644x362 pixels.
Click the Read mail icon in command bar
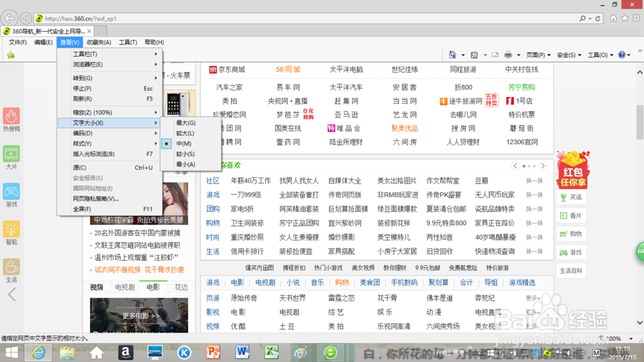tap(495, 55)
